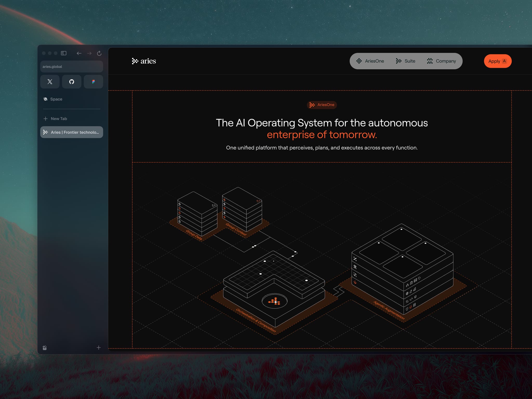Click the 'enterprise of tomorrow.' orange headline
532x399 pixels.
[322, 135]
